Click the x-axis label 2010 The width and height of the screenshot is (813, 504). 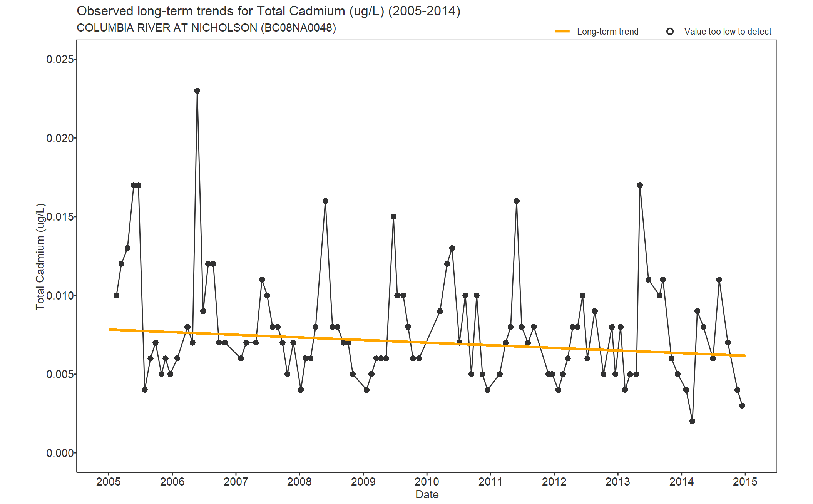tap(427, 482)
